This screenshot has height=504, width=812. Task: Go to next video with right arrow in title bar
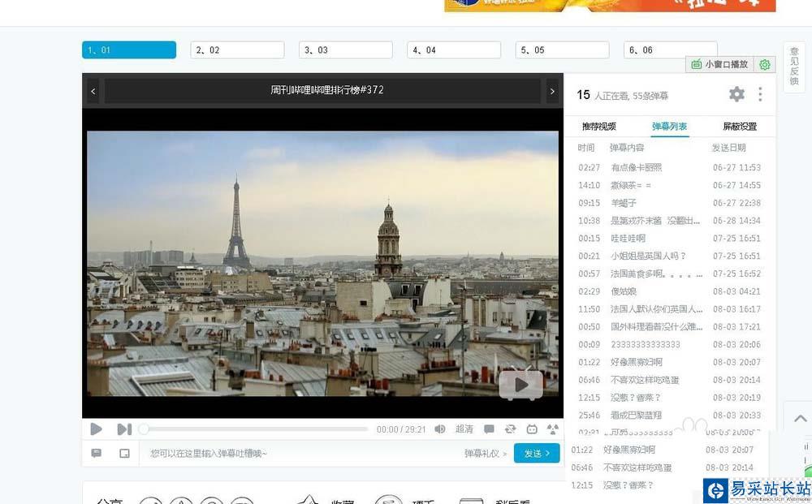(552, 91)
